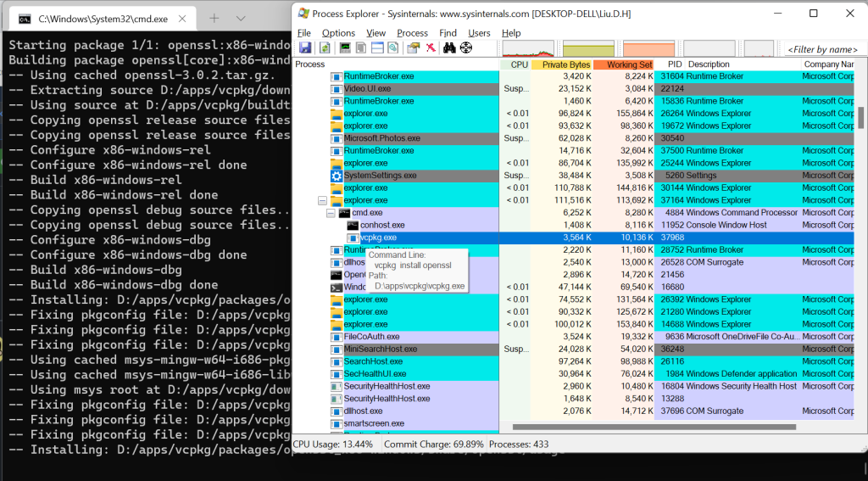Open the Process menu
The width and height of the screenshot is (868, 481).
pos(413,33)
